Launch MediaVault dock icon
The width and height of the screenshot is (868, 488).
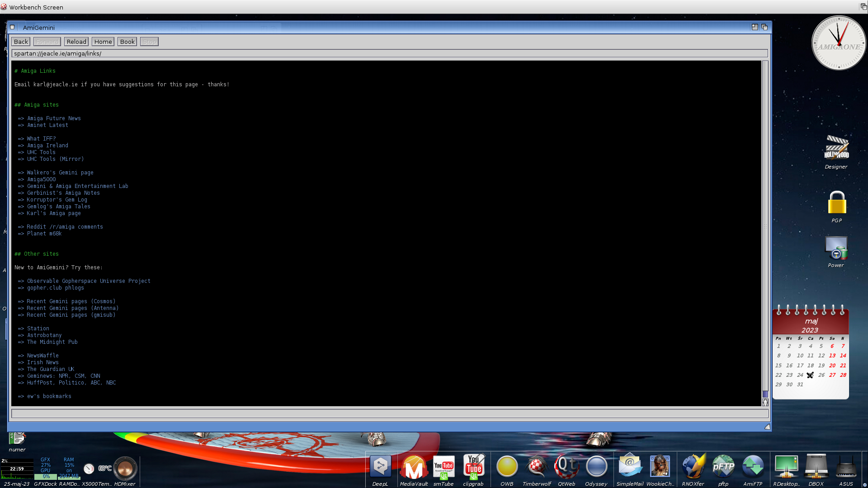click(x=414, y=467)
